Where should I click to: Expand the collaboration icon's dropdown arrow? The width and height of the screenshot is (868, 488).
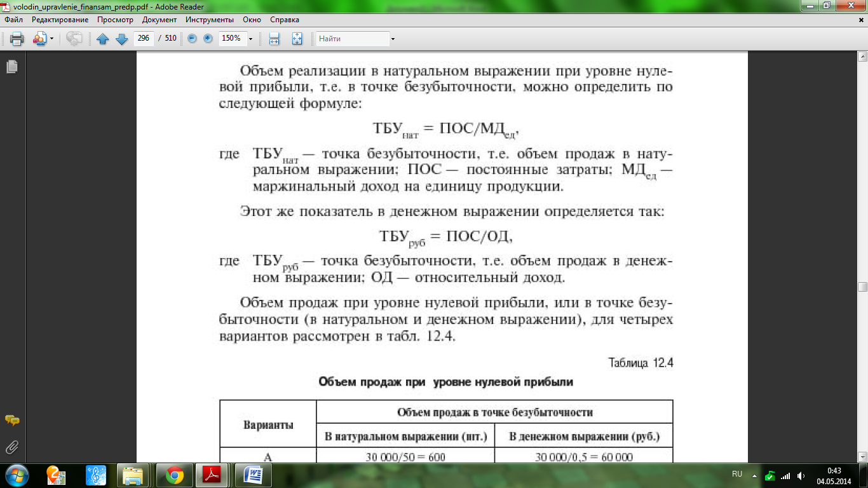[51, 39]
